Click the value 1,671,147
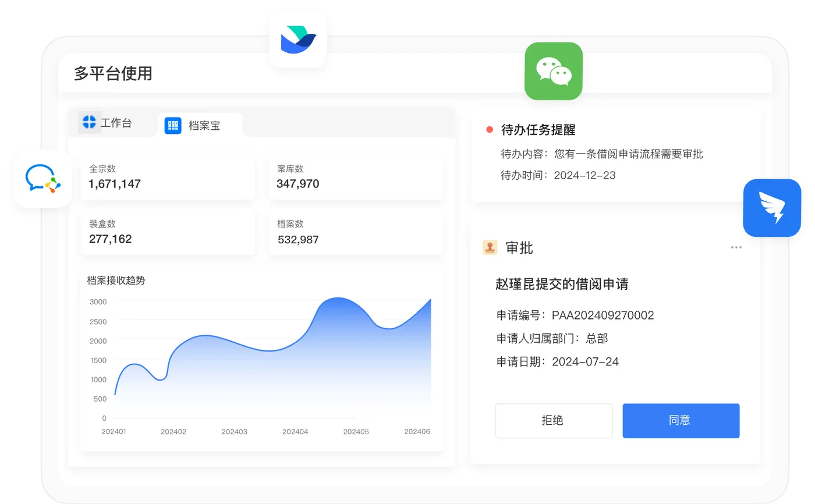Image resolution: width=815 pixels, height=504 pixels. point(115,184)
